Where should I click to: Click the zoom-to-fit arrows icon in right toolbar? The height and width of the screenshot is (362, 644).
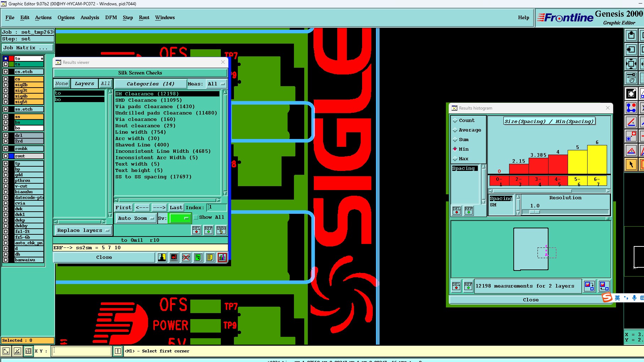click(631, 64)
